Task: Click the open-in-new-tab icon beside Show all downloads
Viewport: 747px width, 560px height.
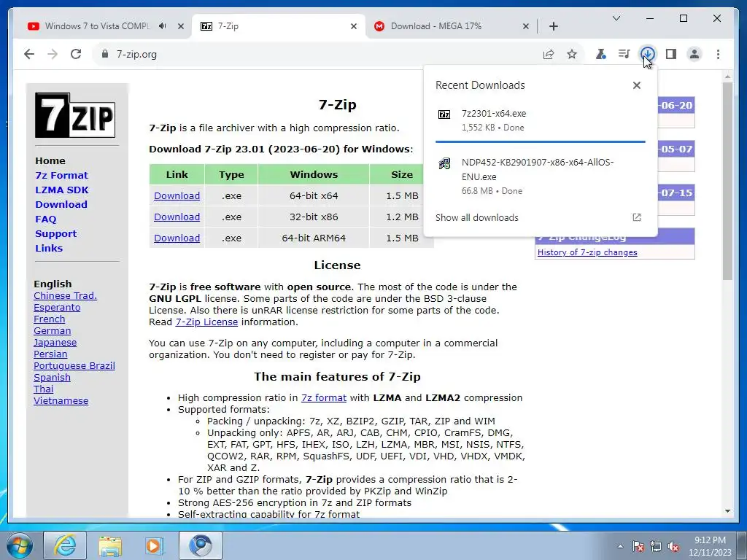Action: click(x=636, y=217)
